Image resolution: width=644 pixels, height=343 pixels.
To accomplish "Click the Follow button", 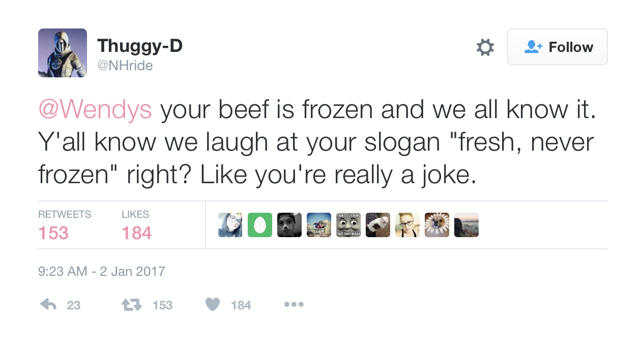I will point(557,47).
